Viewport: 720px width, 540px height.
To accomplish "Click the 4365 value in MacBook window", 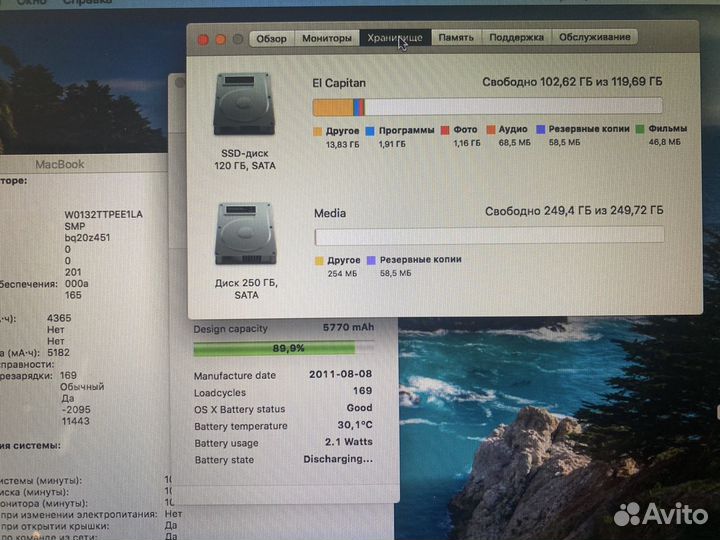I will (59, 318).
